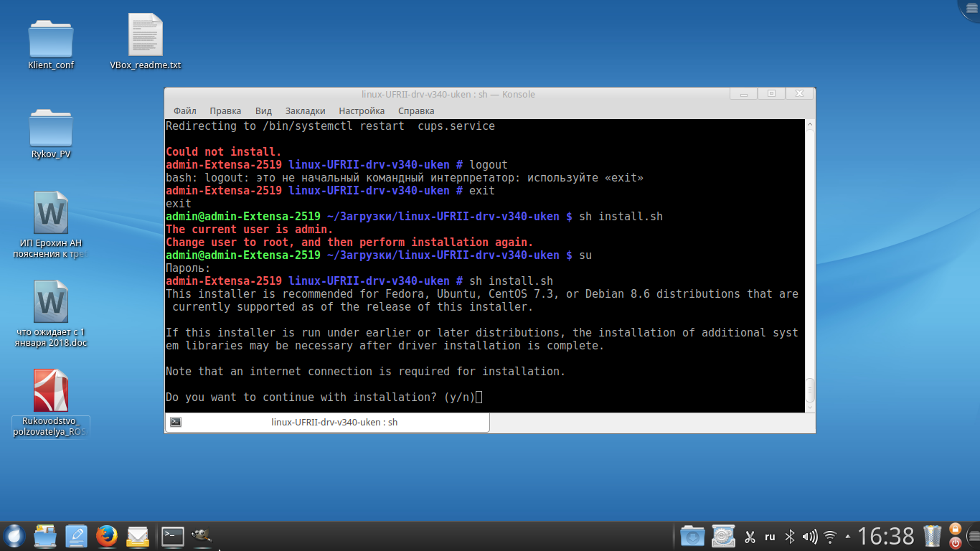Screen dimensions: 980x551
Task: Click the lock screen button
Action: point(955,529)
